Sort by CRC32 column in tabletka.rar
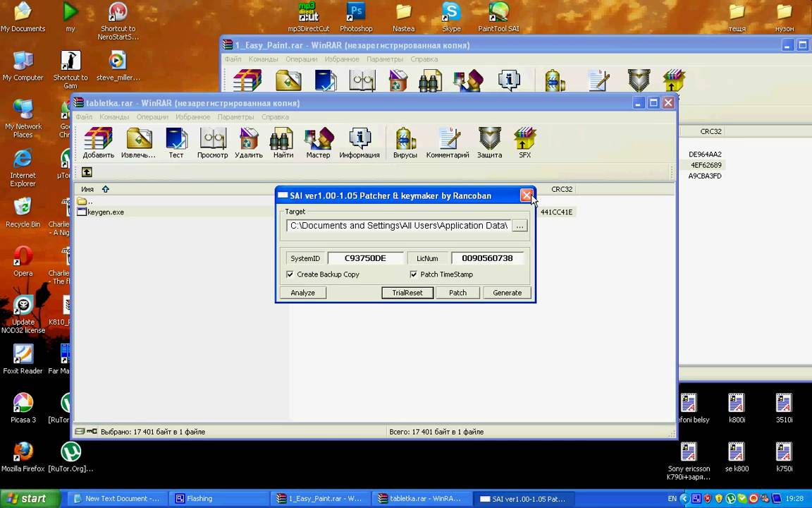The image size is (812, 508). click(x=562, y=189)
